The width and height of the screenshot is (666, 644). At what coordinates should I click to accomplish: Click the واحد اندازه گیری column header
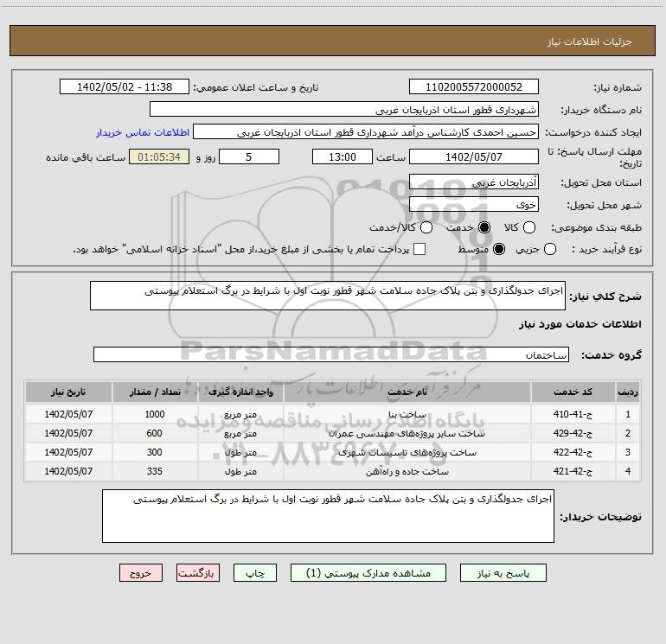coord(240,392)
